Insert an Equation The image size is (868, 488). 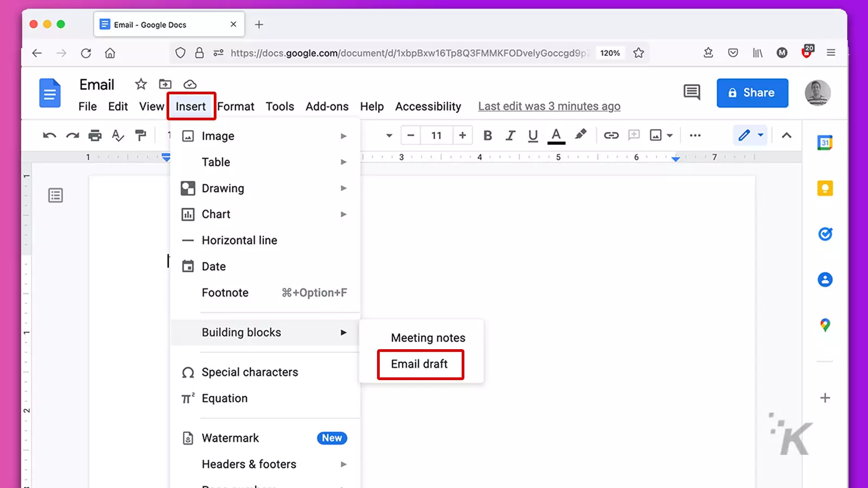click(265, 399)
